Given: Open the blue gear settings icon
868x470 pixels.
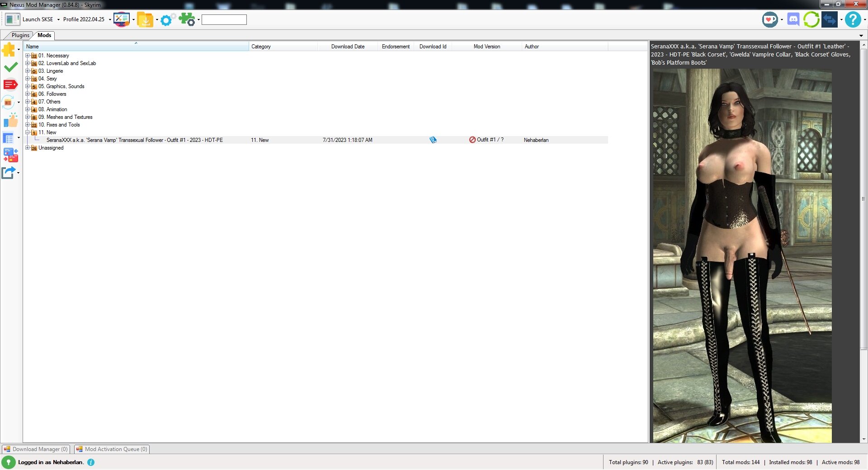Looking at the screenshot, I should pyautogui.click(x=168, y=19).
